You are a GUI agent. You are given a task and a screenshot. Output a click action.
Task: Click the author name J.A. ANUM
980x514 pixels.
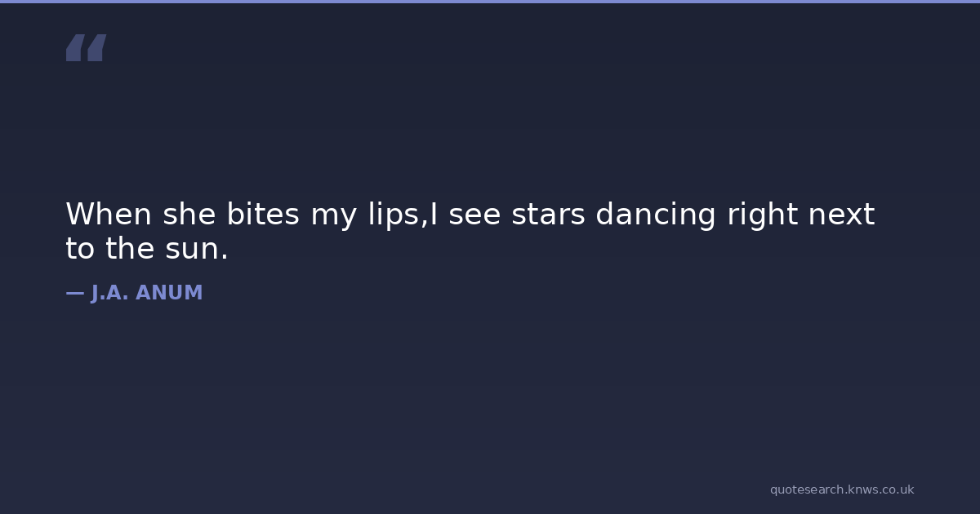point(147,293)
